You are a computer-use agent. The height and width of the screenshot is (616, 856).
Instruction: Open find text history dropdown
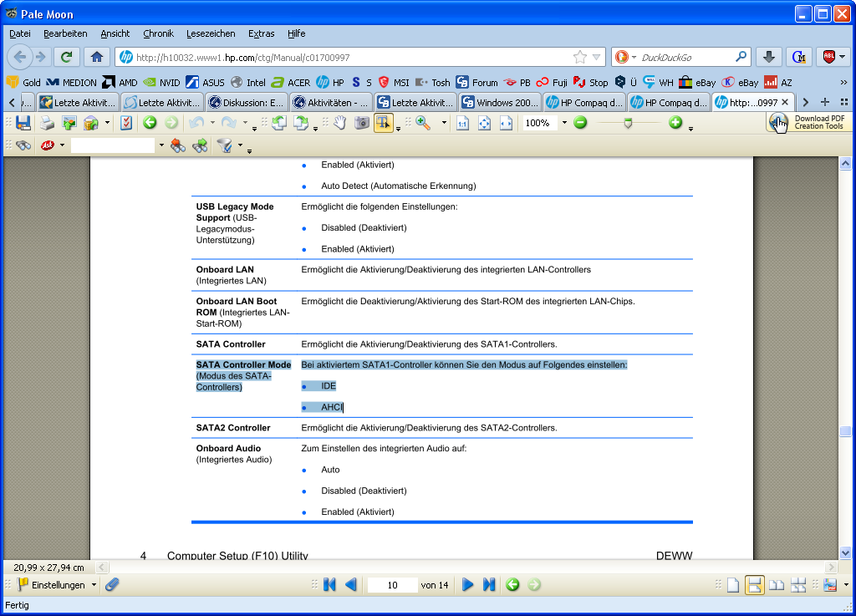click(161, 145)
